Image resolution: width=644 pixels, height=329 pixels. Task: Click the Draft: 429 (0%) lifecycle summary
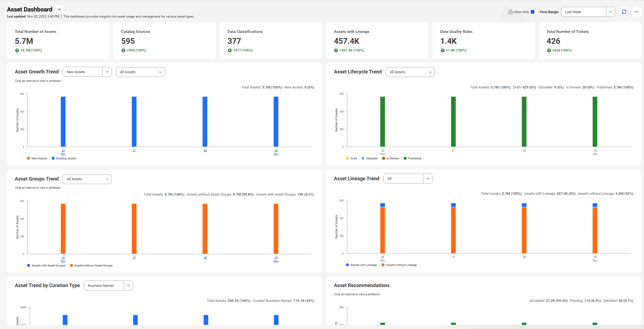tap(524, 87)
